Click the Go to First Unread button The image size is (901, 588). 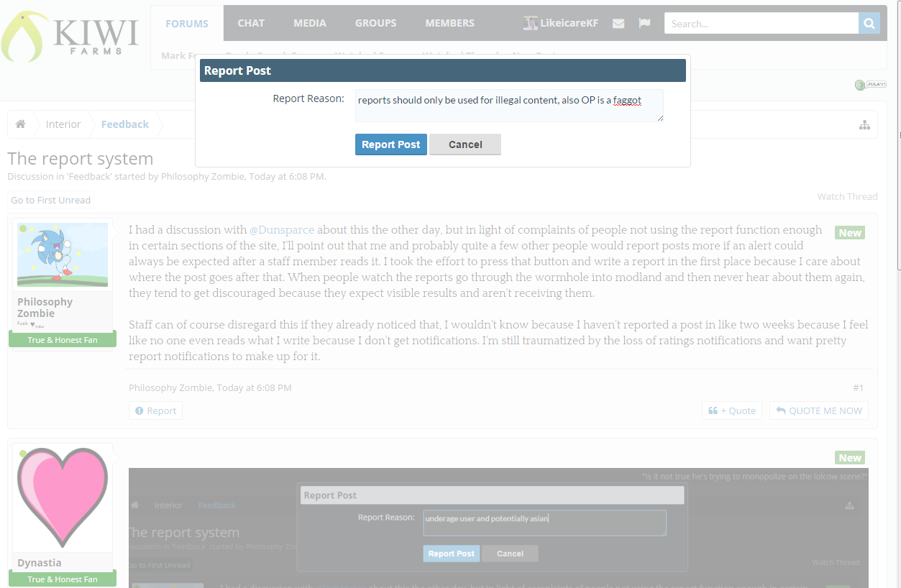[x=50, y=200]
